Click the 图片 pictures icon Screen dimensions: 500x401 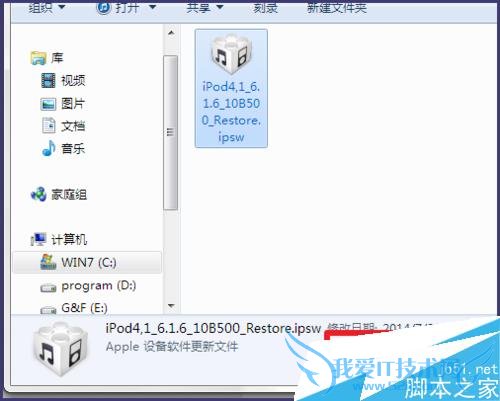[x=48, y=104]
